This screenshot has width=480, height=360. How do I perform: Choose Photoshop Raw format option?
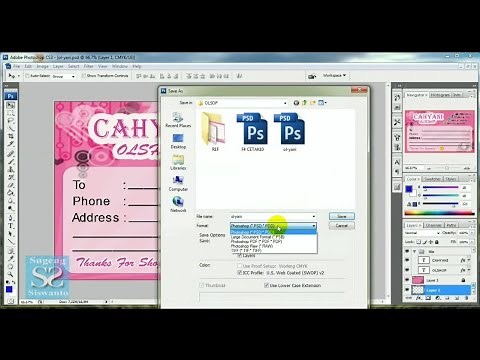252,246
